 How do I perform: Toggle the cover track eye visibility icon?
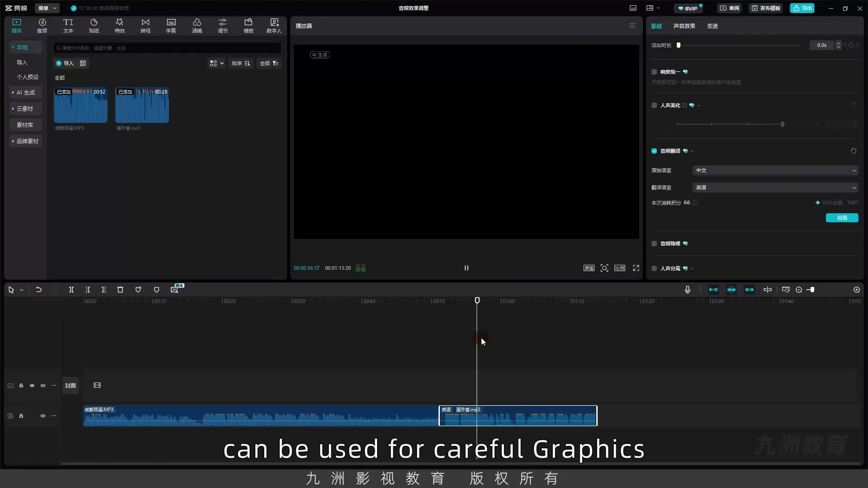coord(32,385)
